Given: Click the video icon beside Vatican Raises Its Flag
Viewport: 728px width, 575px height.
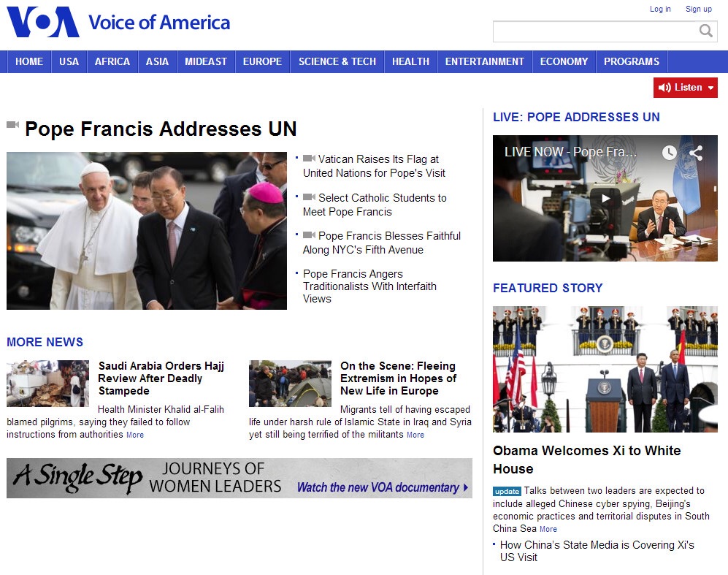Looking at the screenshot, I should point(309,159).
